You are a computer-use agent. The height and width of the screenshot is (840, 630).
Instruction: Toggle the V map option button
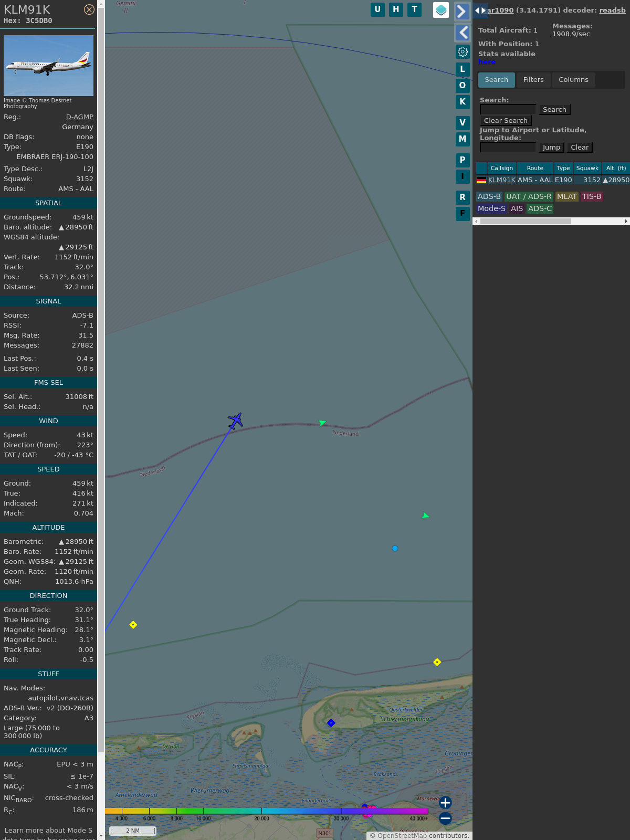click(x=463, y=123)
